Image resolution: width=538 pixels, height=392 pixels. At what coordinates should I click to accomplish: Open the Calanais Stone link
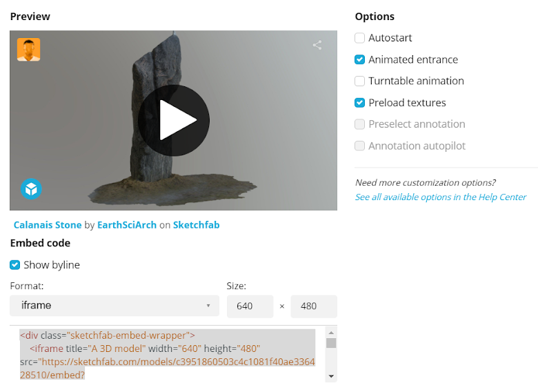(x=48, y=225)
